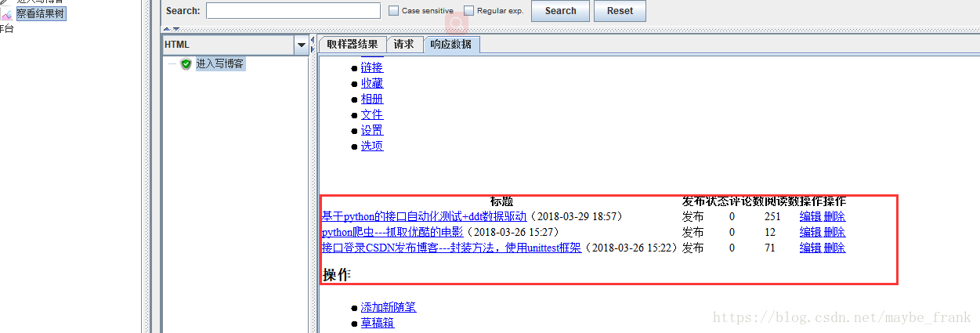Click the 标题 column header

pos(501,201)
